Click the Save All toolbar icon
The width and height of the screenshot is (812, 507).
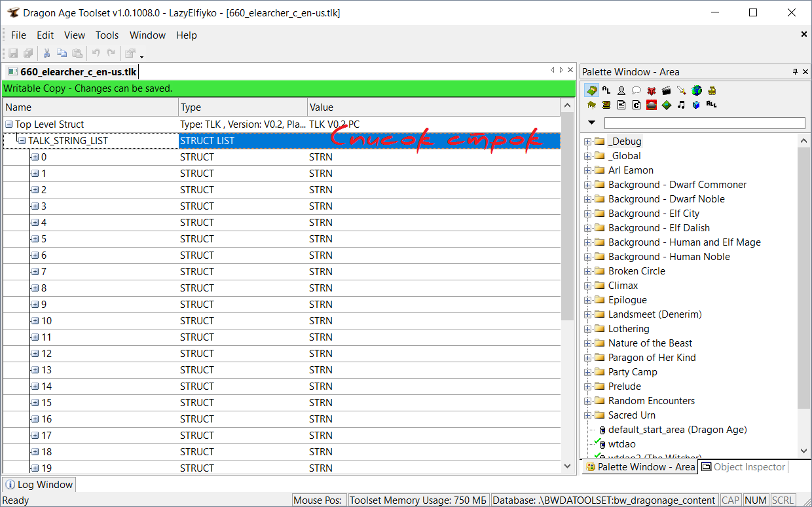pos(28,54)
